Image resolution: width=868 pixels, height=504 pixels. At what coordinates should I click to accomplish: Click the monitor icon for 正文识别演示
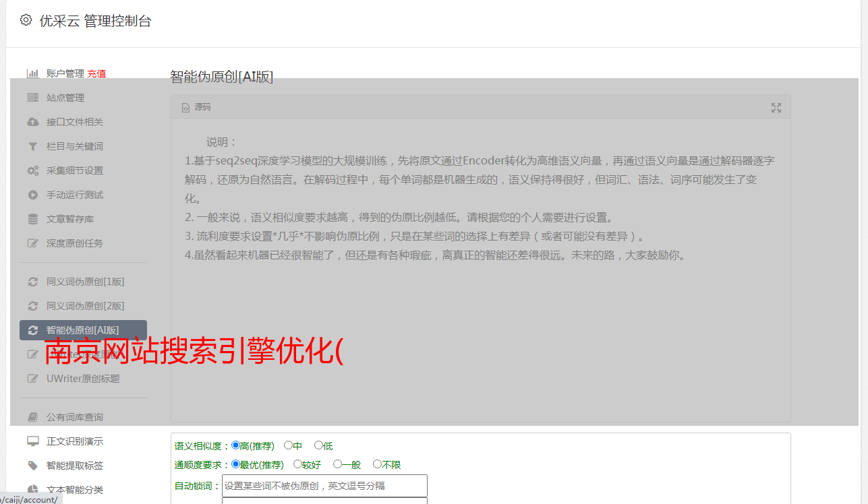click(x=32, y=441)
